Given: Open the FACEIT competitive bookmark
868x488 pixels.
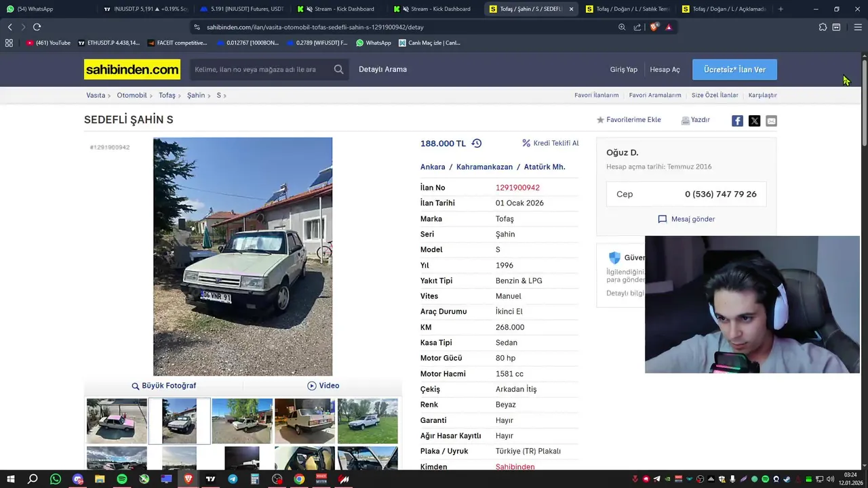Looking at the screenshot, I should 176,43.
